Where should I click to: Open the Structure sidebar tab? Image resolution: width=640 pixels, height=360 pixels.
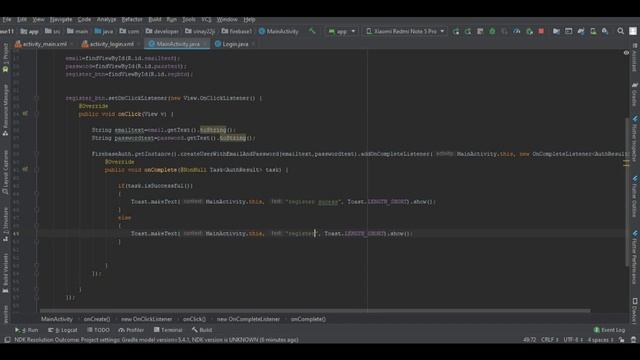(5, 224)
